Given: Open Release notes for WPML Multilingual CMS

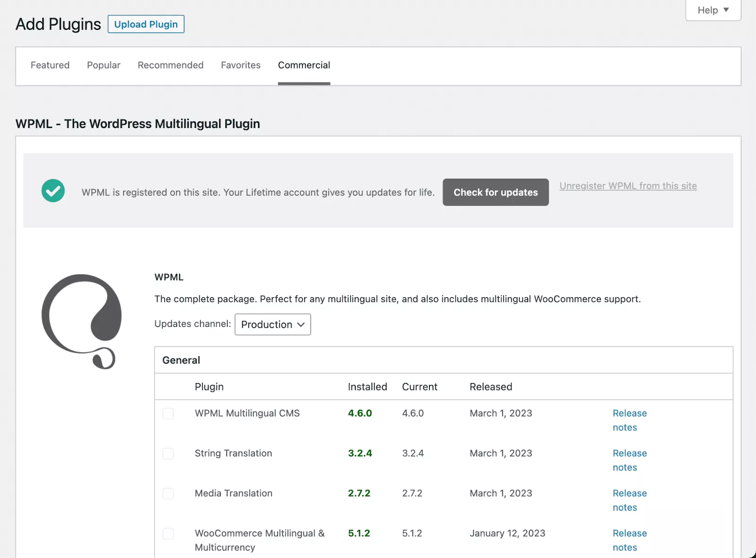Looking at the screenshot, I should pyautogui.click(x=629, y=420).
